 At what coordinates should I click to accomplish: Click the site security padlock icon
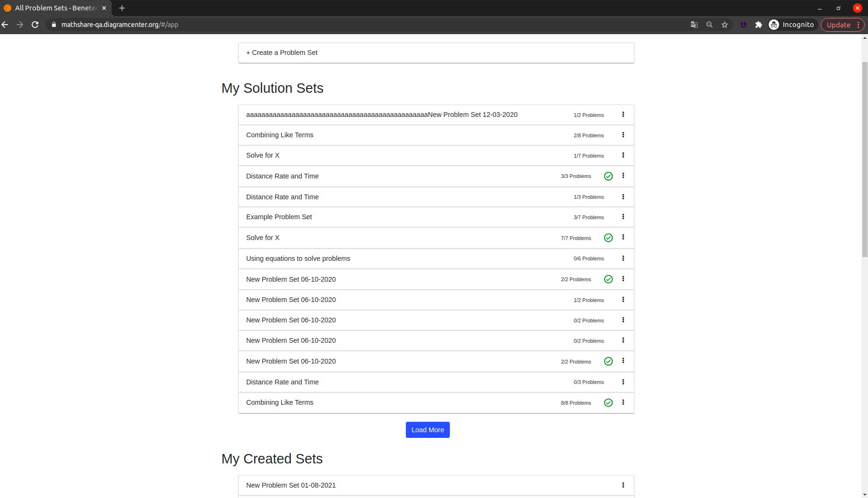tap(54, 25)
